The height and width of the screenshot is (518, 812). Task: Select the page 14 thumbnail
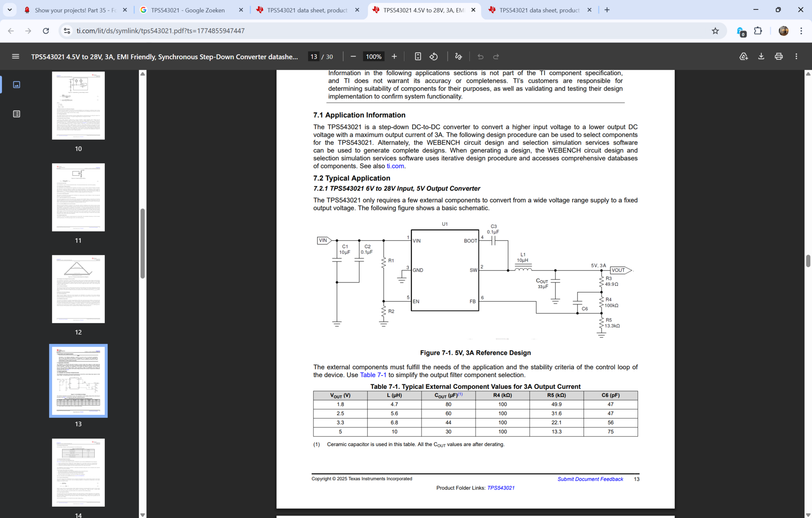click(78, 473)
